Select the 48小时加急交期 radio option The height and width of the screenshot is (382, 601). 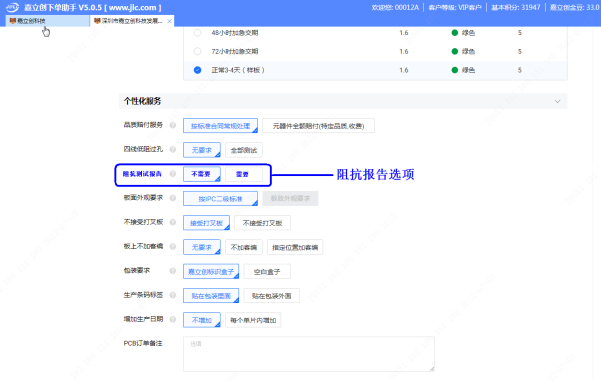pos(197,33)
